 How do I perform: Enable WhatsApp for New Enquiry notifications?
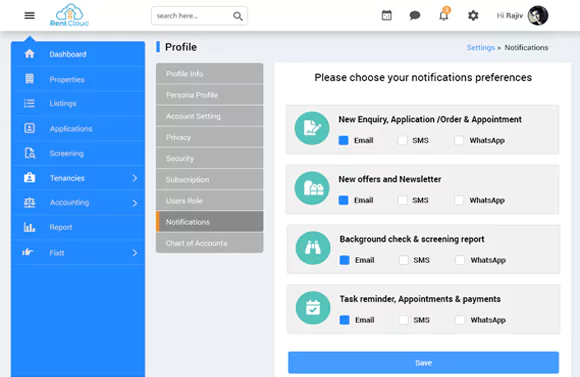(x=459, y=140)
